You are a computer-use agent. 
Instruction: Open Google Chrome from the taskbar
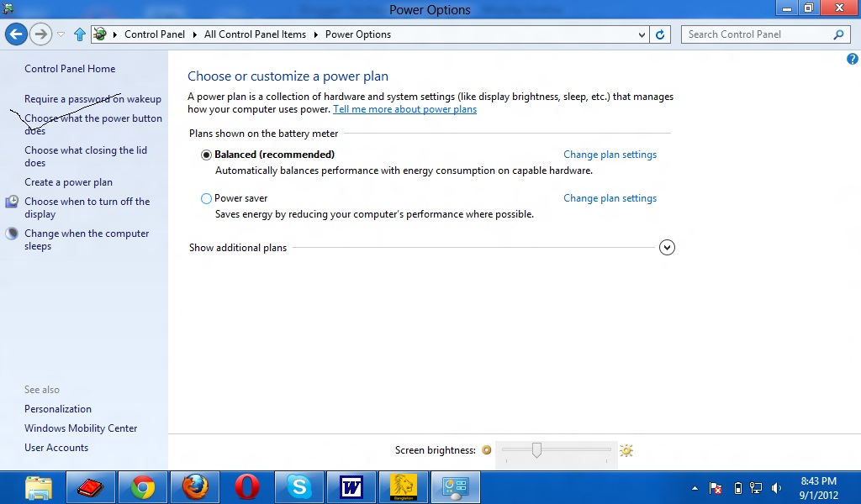143,487
